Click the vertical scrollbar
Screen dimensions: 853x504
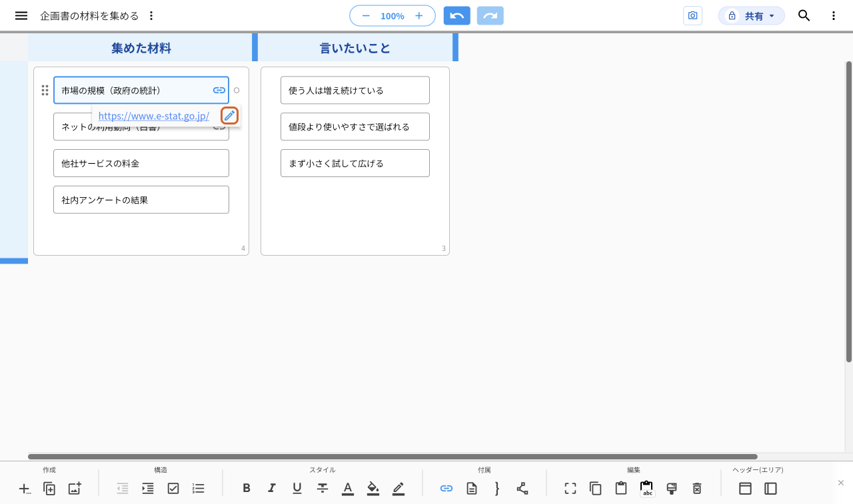849,212
